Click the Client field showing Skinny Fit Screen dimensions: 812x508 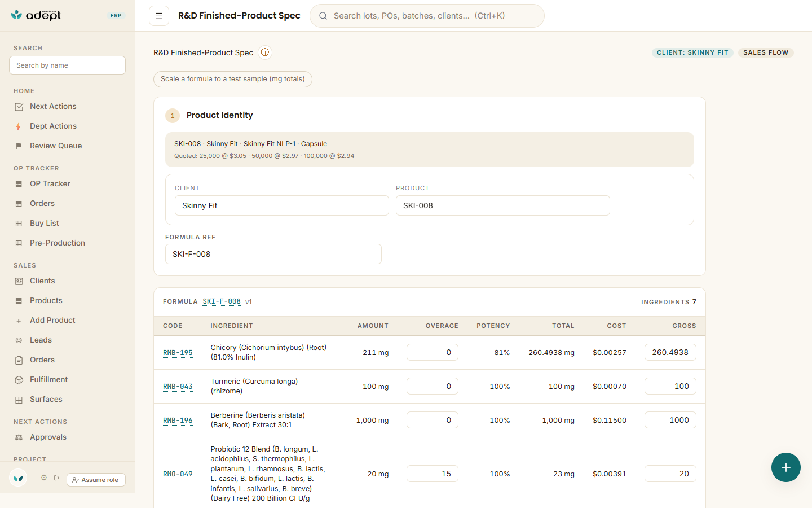click(x=282, y=205)
